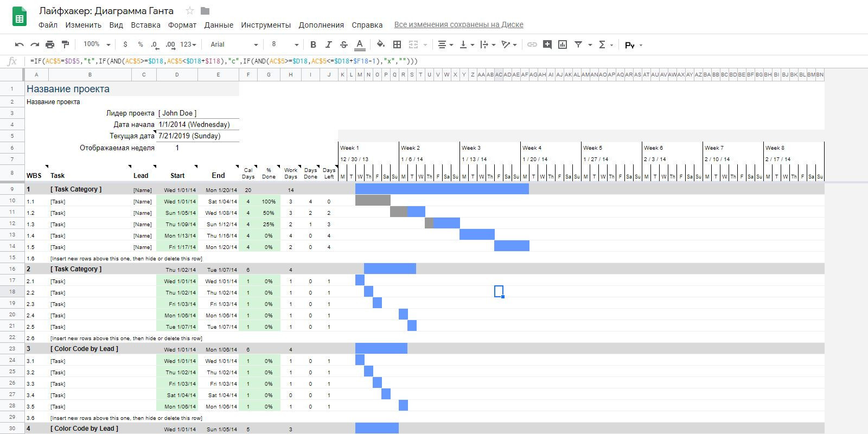
Task: Select the '7/21/2019 (Sunday)' current date cell
Action: pyautogui.click(x=197, y=136)
